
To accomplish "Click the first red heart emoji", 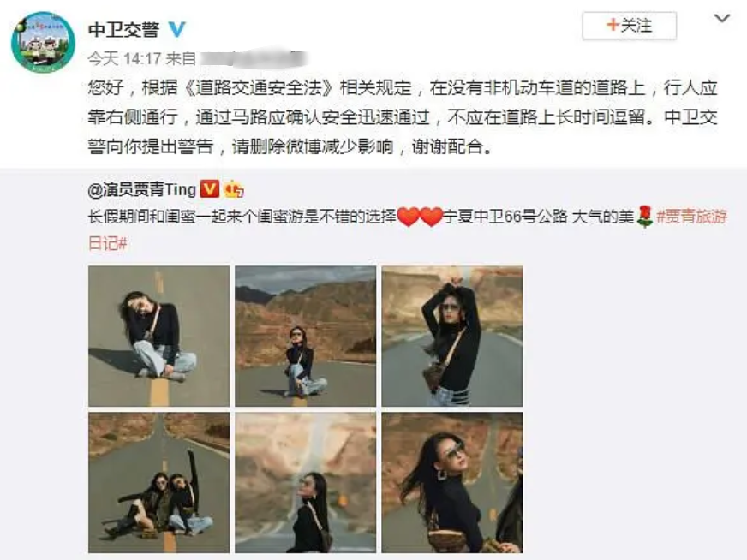I will 408,217.
